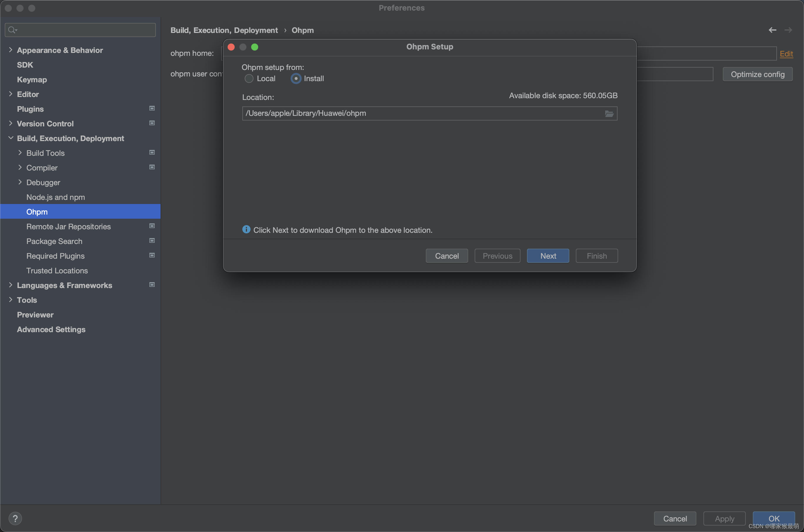Open the Keymap settings page
Image resolution: width=804 pixels, height=532 pixels.
[32, 79]
